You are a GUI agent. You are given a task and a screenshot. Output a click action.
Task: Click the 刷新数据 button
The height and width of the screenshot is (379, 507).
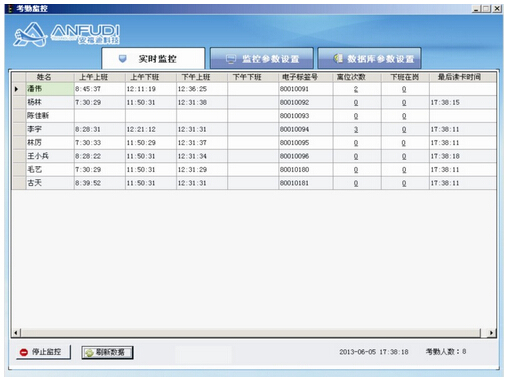107,352
